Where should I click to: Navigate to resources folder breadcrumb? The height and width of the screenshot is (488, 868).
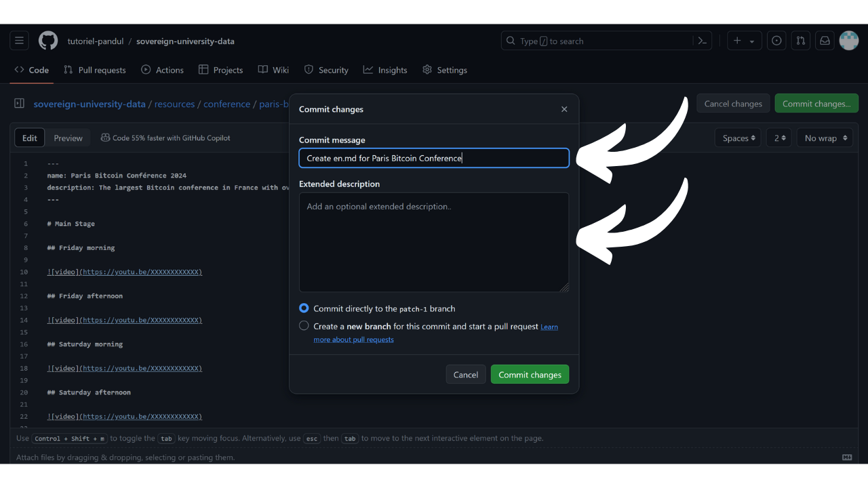[x=174, y=104]
